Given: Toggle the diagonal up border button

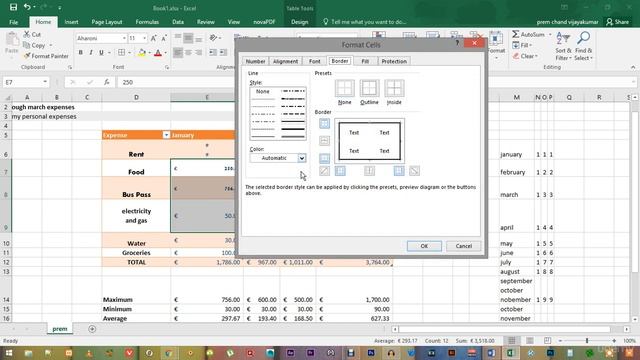Looking at the screenshot, I should (x=324, y=171).
